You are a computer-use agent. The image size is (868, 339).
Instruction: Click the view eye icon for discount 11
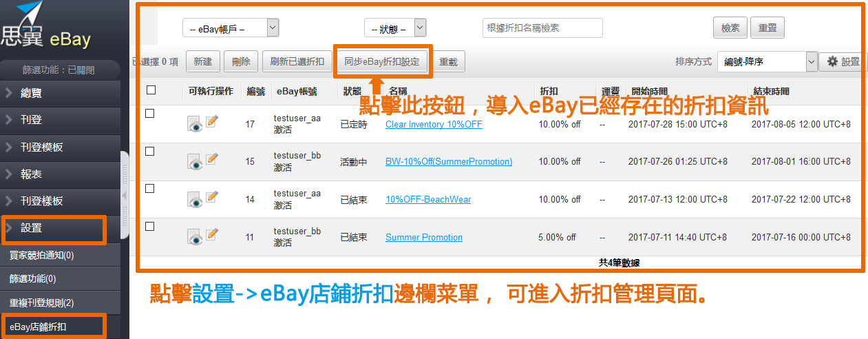coord(195,237)
